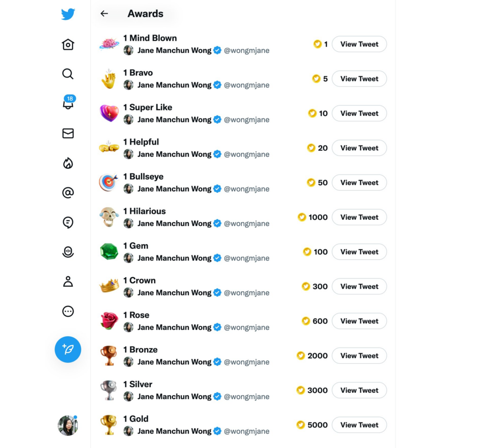The image size is (487, 448).
Task: Open Direct Messages envelope icon
Action: [x=68, y=134]
